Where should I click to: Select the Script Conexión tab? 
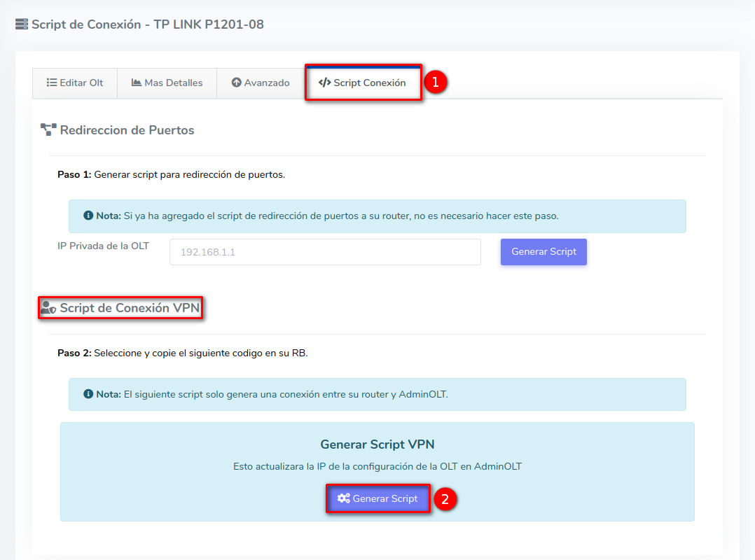tap(363, 83)
